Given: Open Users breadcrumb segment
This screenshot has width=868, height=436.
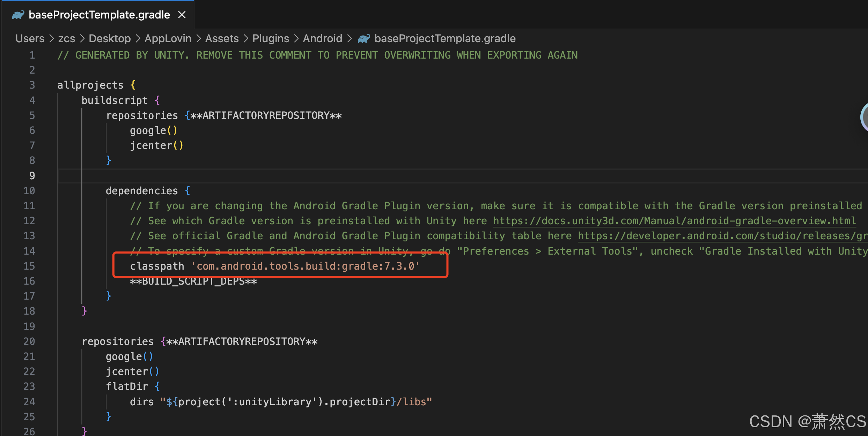Looking at the screenshot, I should [30, 38].
